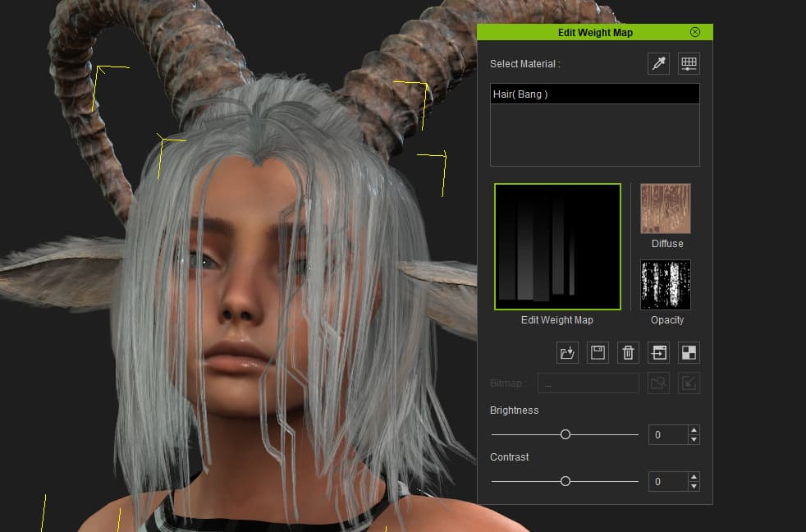Increase Brightness value with up arrow
The image size is (806, 532).
pos(694,429)
